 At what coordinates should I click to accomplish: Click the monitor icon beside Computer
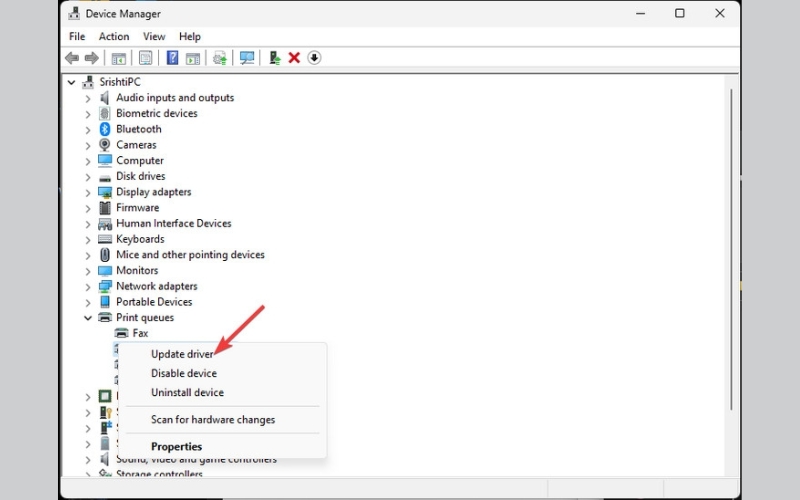coord(105,160)
